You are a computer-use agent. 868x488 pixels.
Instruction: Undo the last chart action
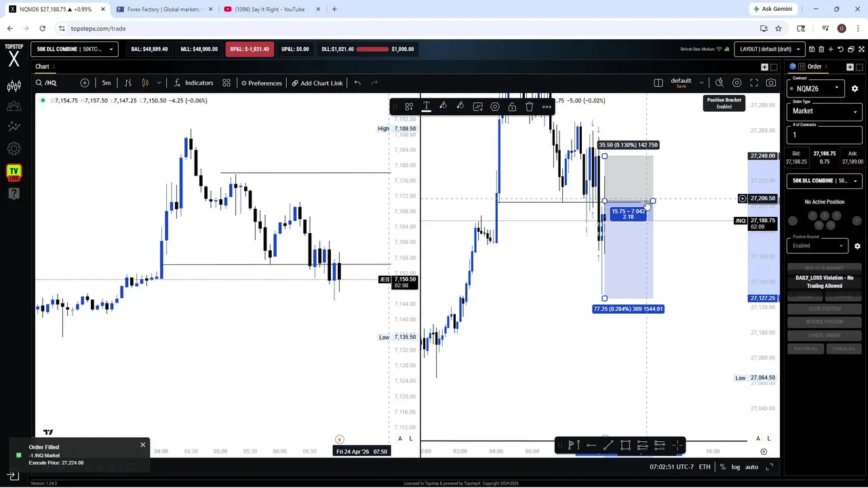(357, 83)
